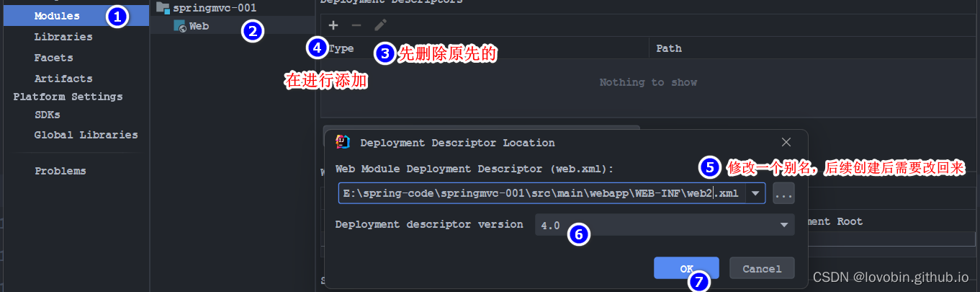
Task: Select the Web facet tree node
Action: pyautogui.click(x=199, y=27)
